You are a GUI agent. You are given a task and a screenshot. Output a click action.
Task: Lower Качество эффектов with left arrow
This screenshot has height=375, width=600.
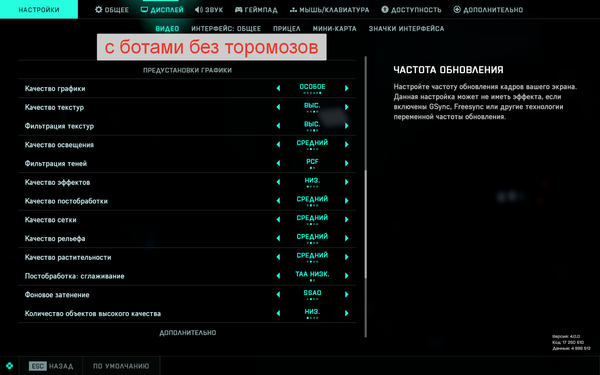(x=278, y=182)
